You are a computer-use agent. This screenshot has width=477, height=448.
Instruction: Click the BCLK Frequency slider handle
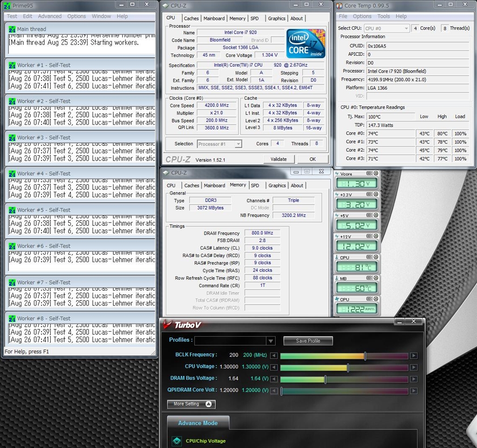click(x=365, y=356)
